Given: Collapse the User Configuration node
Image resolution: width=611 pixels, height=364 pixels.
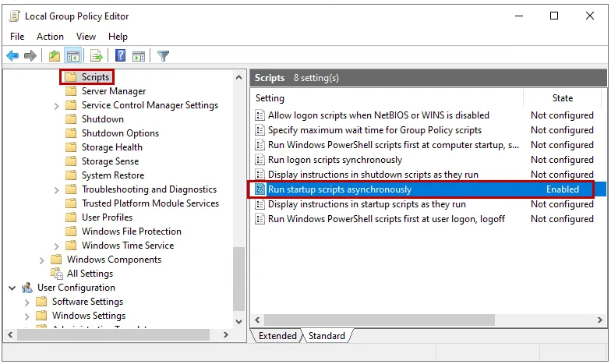Looking at the screenshot, I should [12, 288].
